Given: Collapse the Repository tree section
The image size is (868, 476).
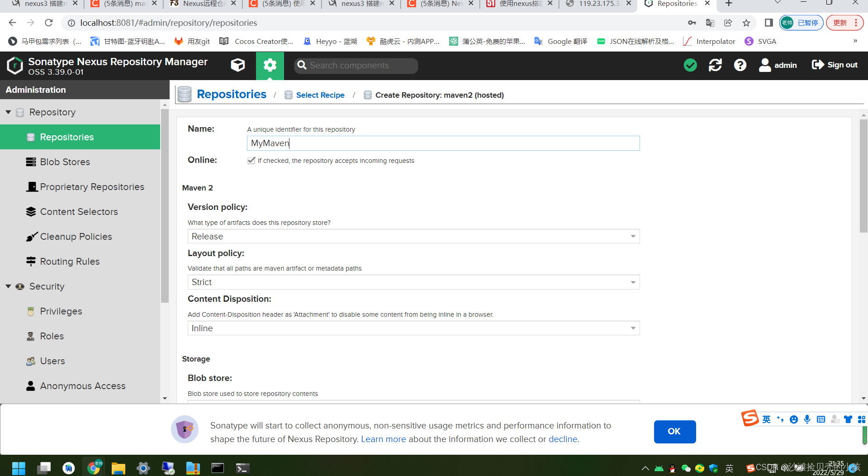Looking at the screenshot, I should (8, 112).
